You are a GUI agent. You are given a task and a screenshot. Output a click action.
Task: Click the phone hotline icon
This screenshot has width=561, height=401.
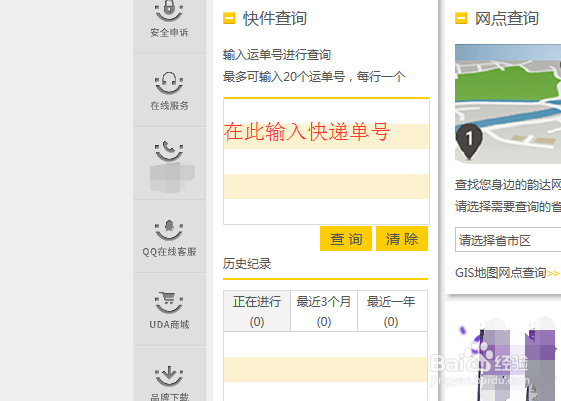(169, 151)
